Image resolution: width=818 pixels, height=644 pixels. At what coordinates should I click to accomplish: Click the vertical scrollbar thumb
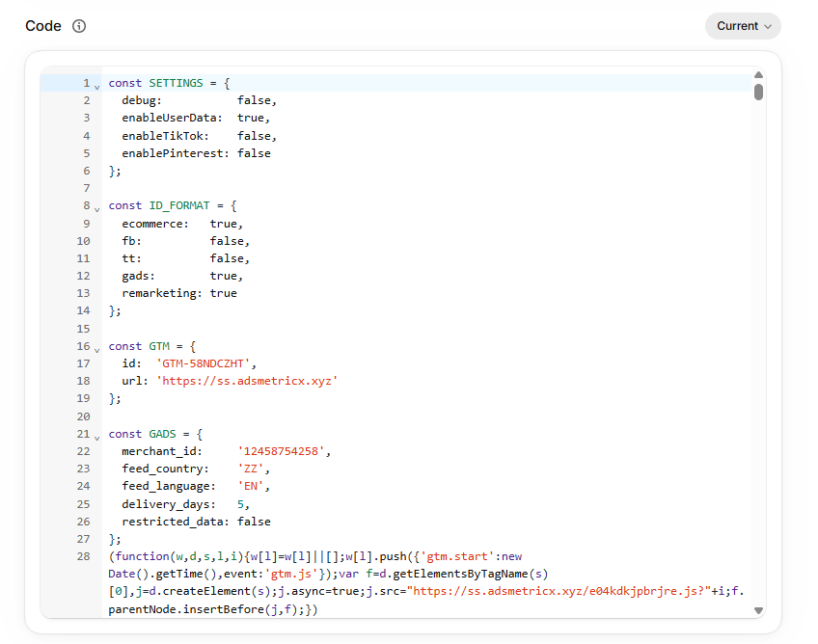click(x=758, y=93)
